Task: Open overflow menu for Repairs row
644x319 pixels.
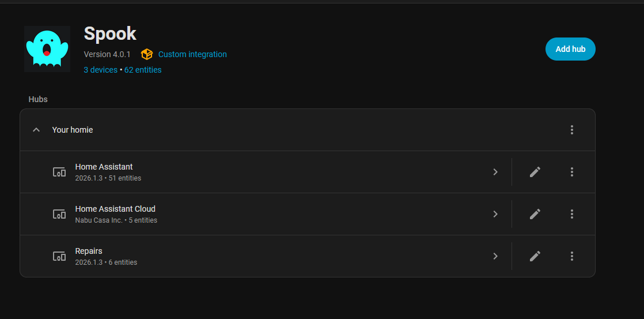Action: click(572, 256)
